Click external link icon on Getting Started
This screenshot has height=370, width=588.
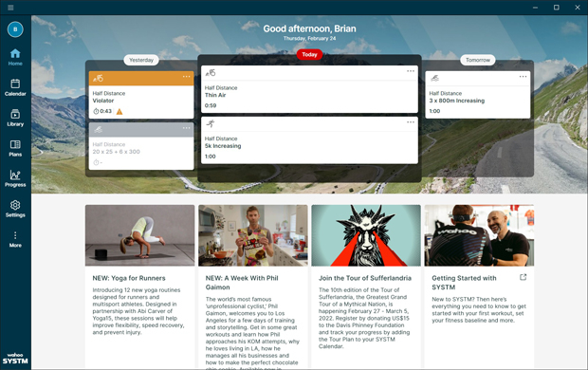(524, 277)
